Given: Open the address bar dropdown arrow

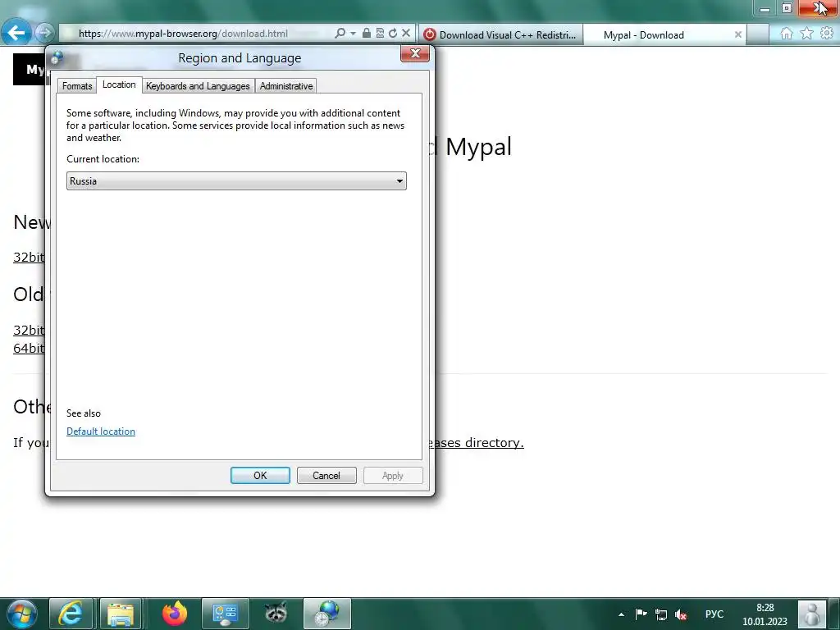Looking at the screenshot, I should click(353, 33).
